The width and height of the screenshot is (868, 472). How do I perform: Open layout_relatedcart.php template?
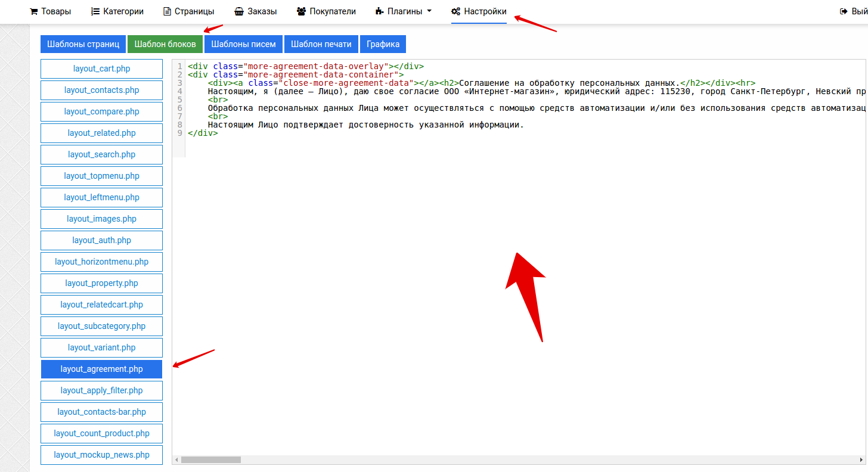[x=101, y=305]
